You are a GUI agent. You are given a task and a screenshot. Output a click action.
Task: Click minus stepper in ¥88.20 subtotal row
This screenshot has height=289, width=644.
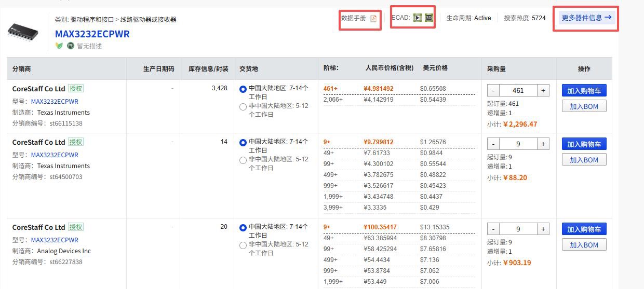493,144
